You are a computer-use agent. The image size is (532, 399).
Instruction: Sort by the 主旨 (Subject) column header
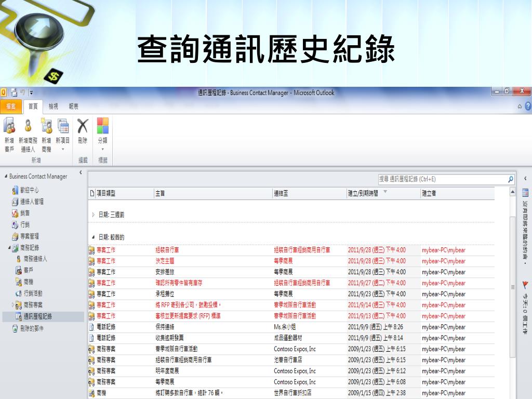(213, 193)
